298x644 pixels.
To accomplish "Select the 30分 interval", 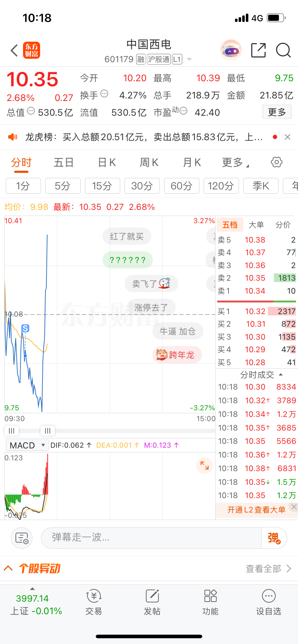I will 142,186.
